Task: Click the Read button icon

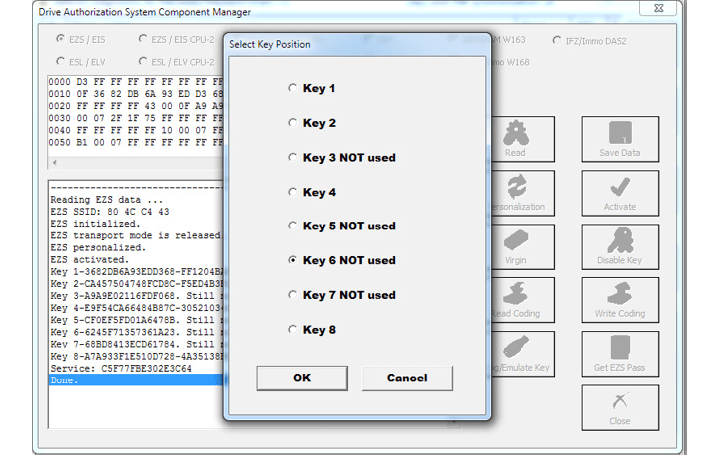Action: [515, 139]
